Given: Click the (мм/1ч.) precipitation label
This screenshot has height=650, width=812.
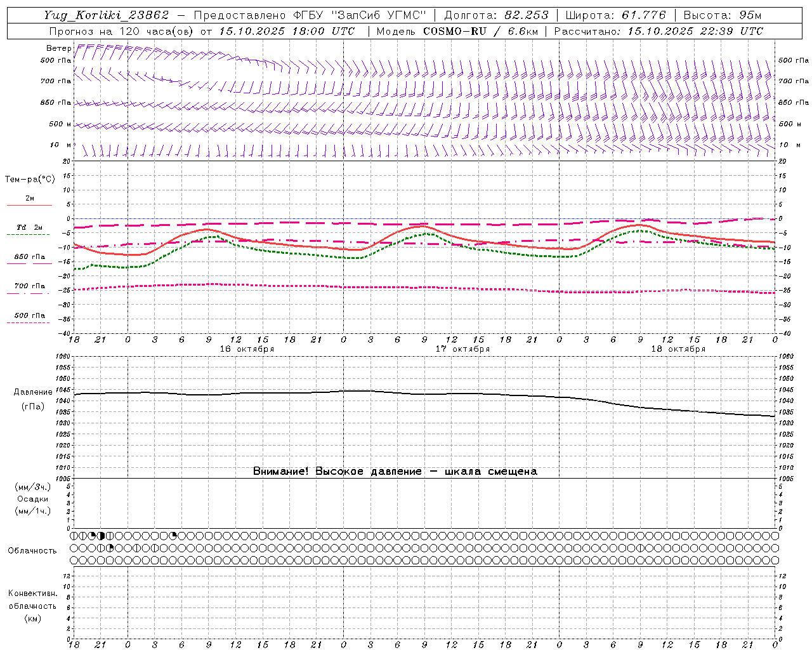Looking at the screenshot, I should click(33, 511).
